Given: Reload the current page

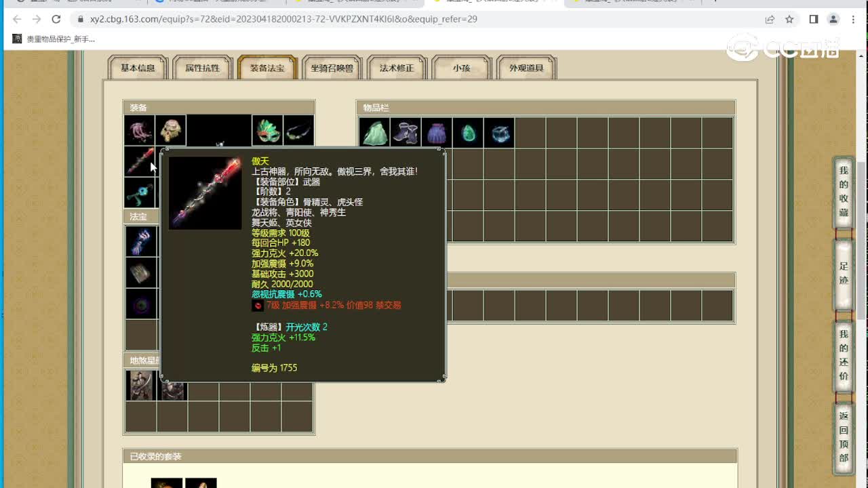Looking at the screenshot, I should tap(56, 19).
